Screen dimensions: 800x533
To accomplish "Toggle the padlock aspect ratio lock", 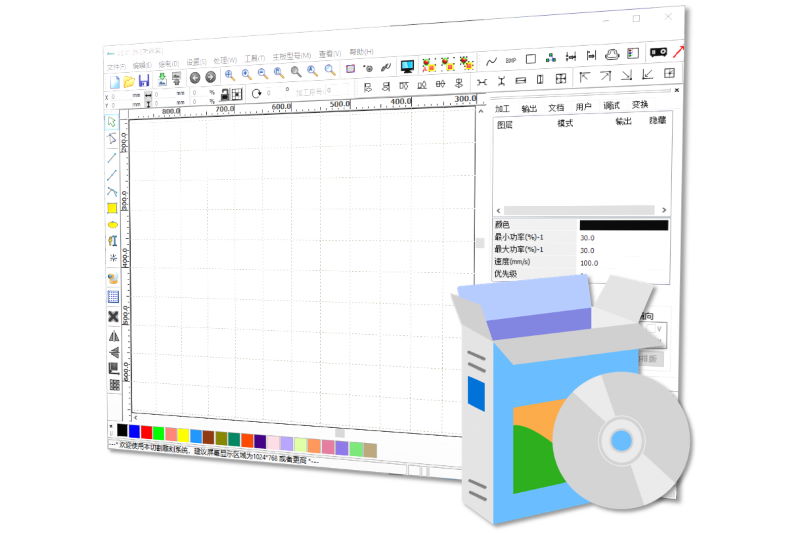I will 224,94.
